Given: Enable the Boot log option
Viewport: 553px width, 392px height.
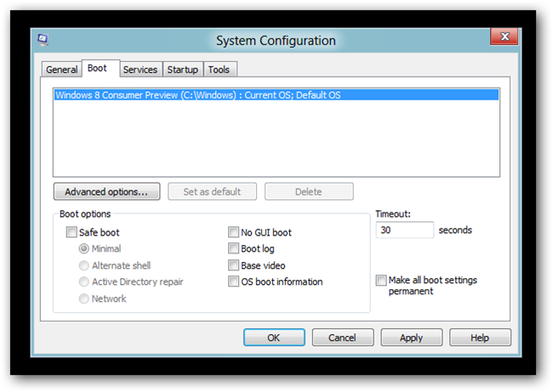Looking at the screenshot, I should [234, 249].
